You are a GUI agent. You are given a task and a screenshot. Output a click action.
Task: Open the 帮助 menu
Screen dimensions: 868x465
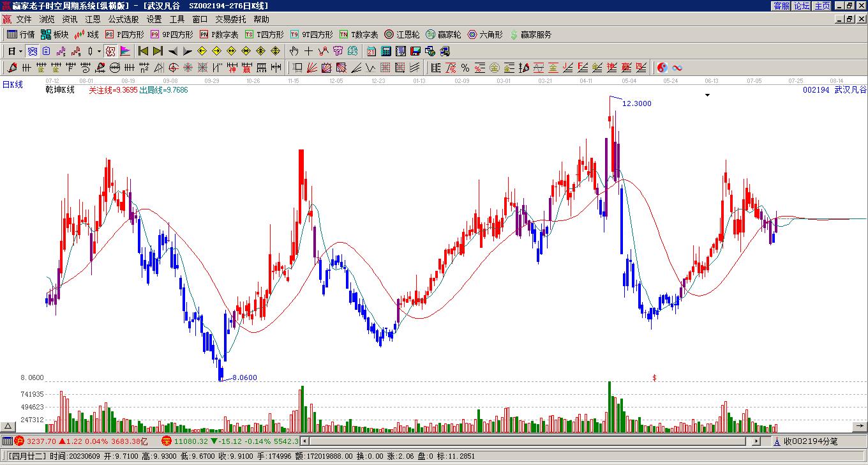tap(261, 20)
